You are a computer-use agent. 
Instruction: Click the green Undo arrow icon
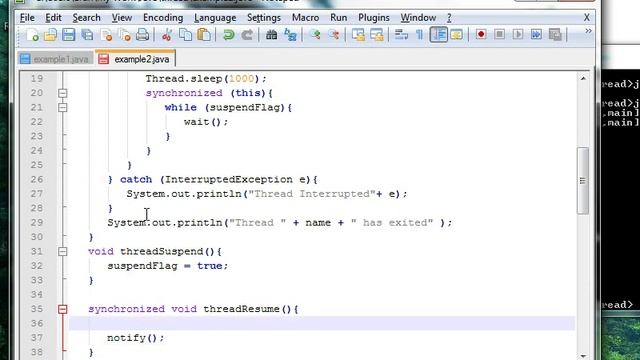pyautogui.click(x=229, y=35)
